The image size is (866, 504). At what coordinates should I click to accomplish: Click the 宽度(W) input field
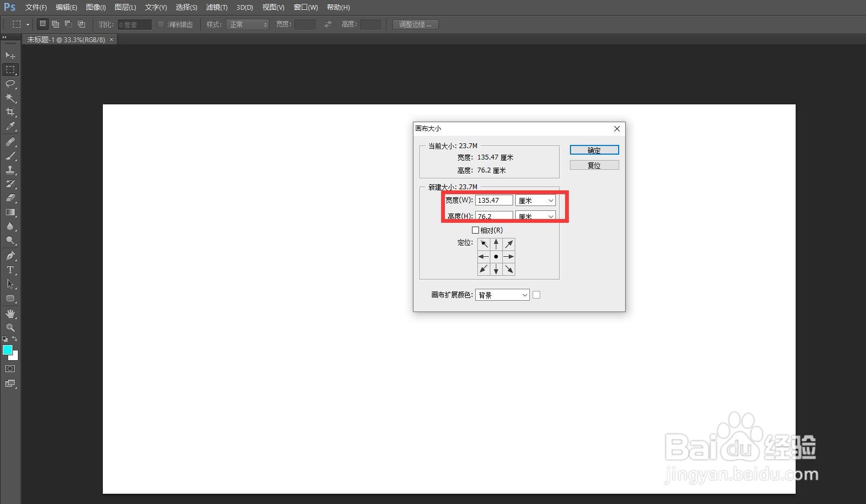tap(494, 200)
